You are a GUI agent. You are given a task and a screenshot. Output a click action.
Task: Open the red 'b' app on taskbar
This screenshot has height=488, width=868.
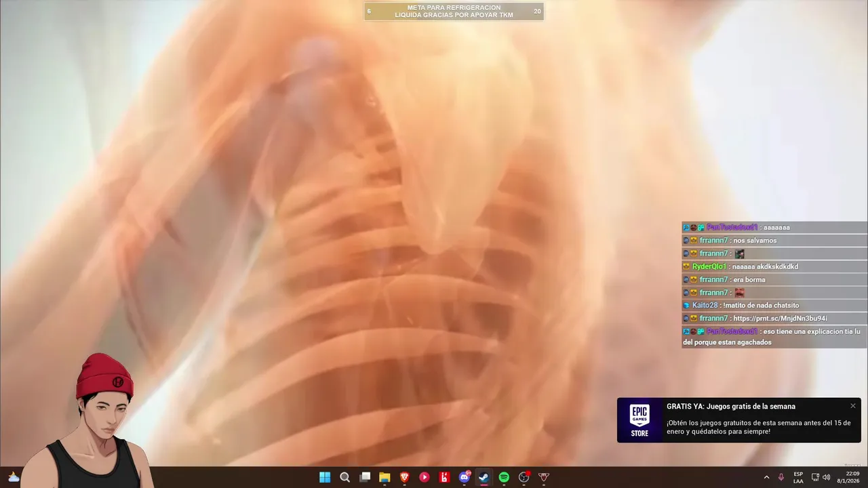(x=444, y=477)
